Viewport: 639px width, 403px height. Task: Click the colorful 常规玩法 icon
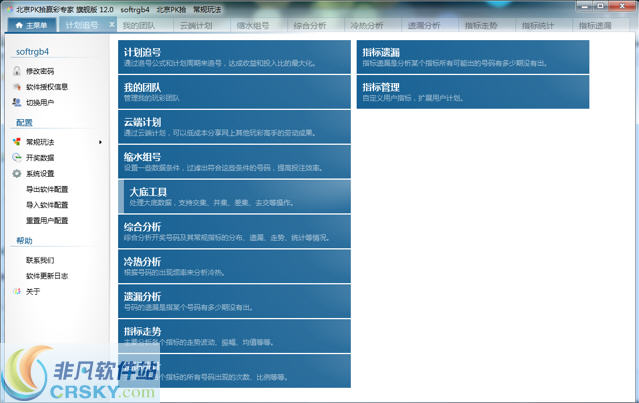tap(16, 142)
